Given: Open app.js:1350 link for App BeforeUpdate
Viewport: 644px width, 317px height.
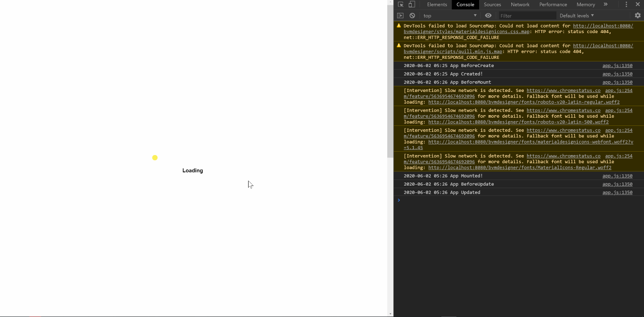Looking at the screenshot, I should 617,184.
